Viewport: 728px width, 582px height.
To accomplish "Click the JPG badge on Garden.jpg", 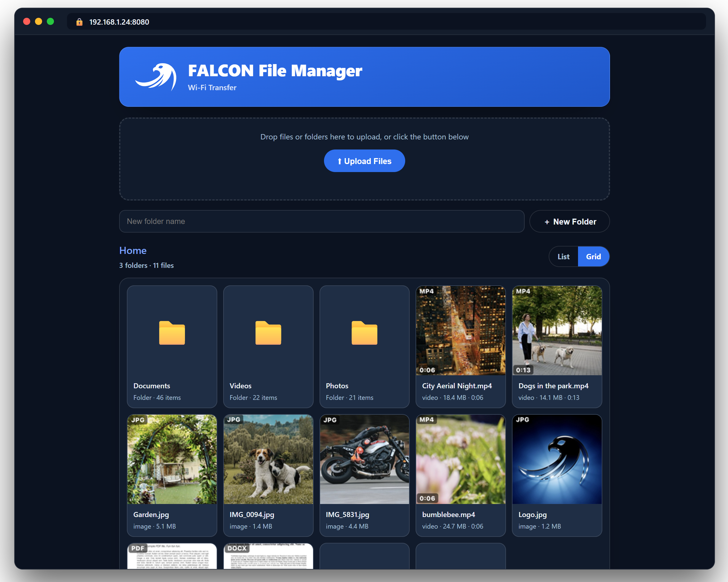I will tap(138, 420).
